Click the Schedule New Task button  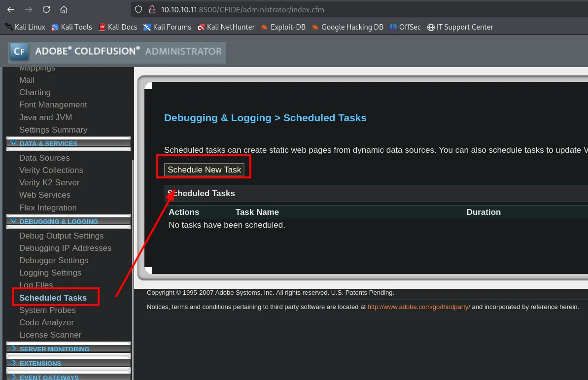[x=205, y=170]
